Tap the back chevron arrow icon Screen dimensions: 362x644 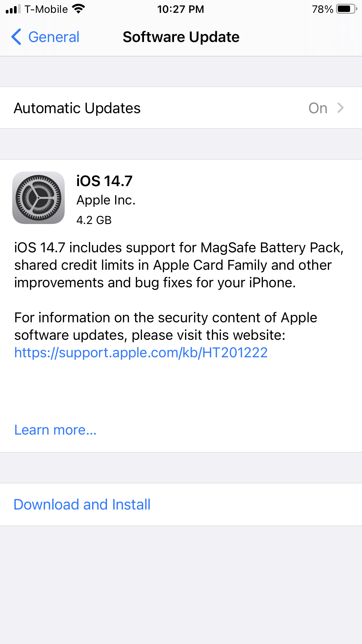[x=16, y=37]
